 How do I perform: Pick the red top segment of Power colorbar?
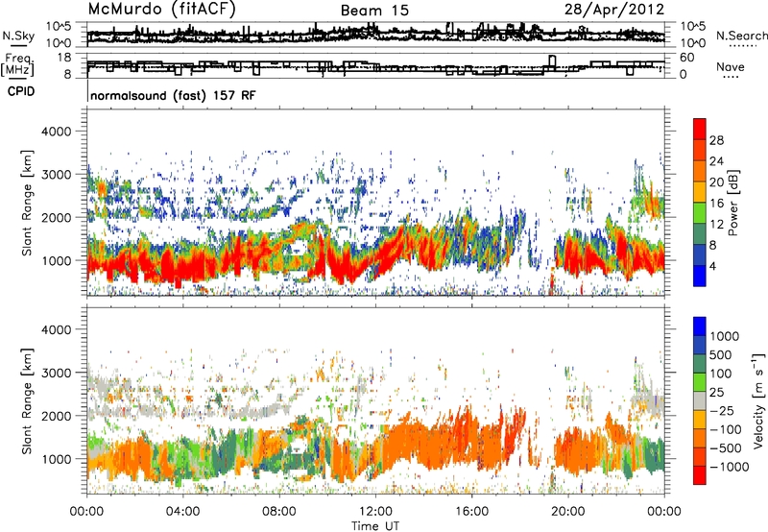click(x=700, y=129)
